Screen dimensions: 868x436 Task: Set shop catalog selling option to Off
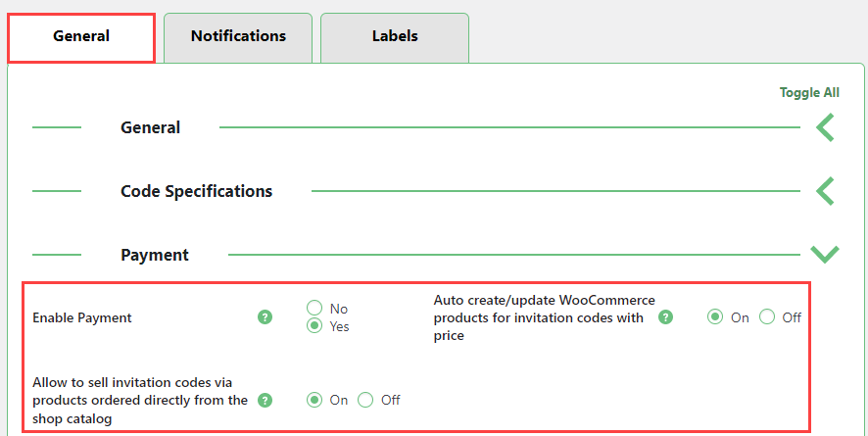pyautogui.click(x=365, y=400)
